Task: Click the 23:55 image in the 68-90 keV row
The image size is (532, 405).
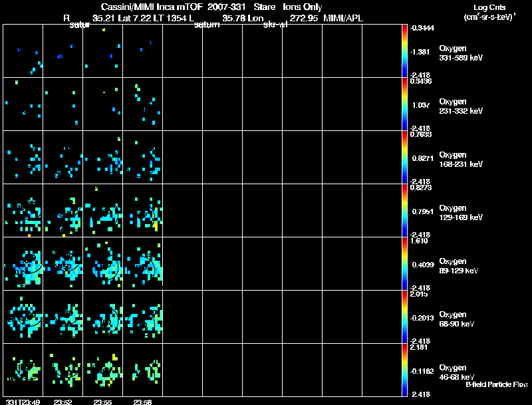Action: coord(103,317)
